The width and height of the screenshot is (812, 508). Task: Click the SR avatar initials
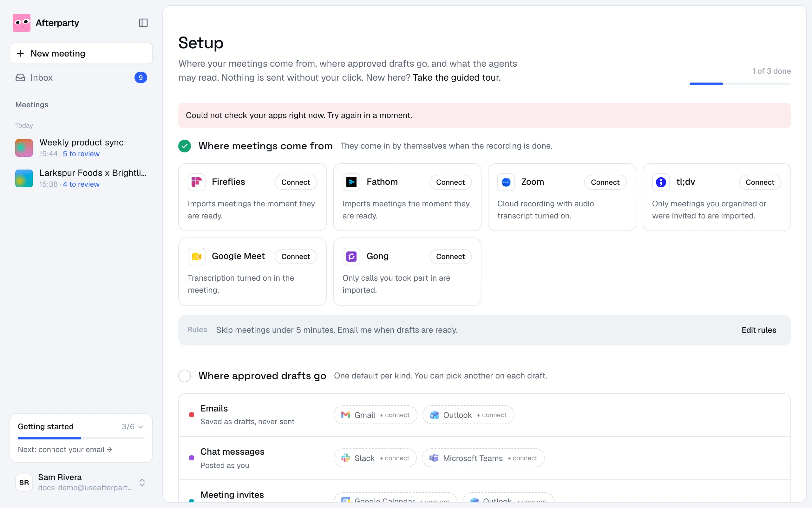[24, 483]
